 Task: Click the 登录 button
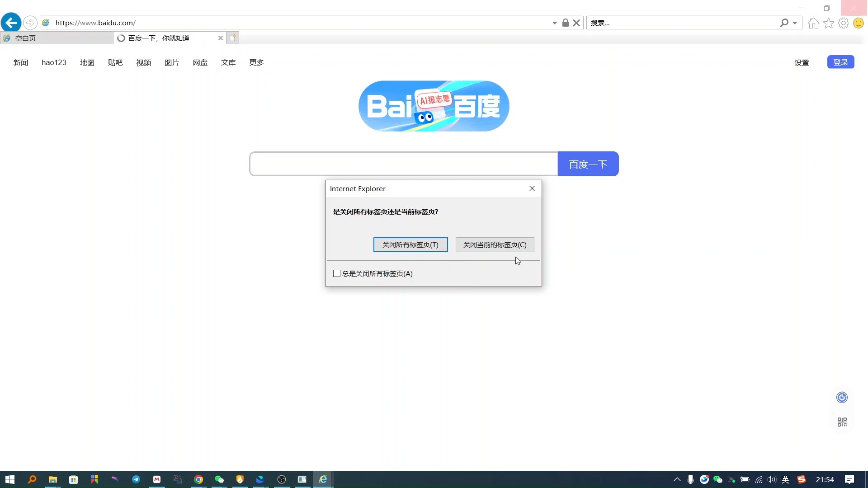pyautogui.click(x=841, y=62)
